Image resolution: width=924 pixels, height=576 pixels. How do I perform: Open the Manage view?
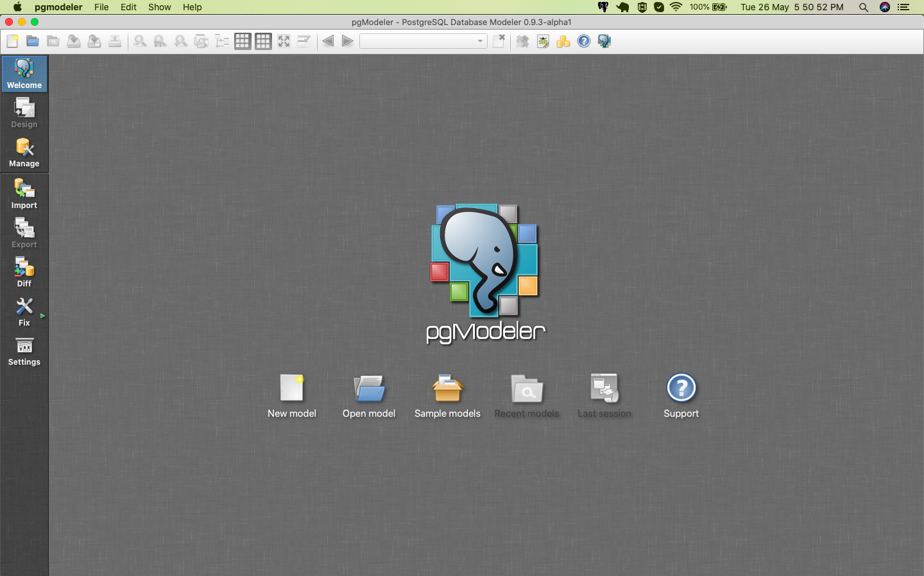pyautogui.click(x=24, y=152)
